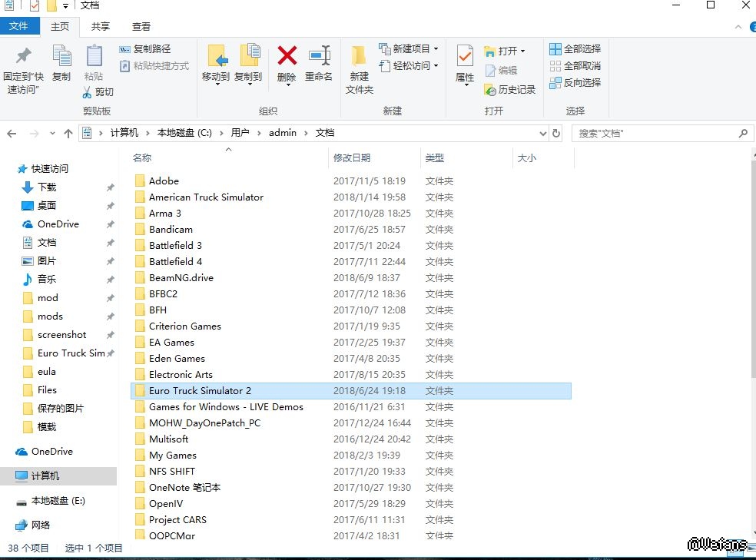Screen dimensions: 756x560
Task: Create a New folder (新建文件夹)
Action: (x=360, y=69)
